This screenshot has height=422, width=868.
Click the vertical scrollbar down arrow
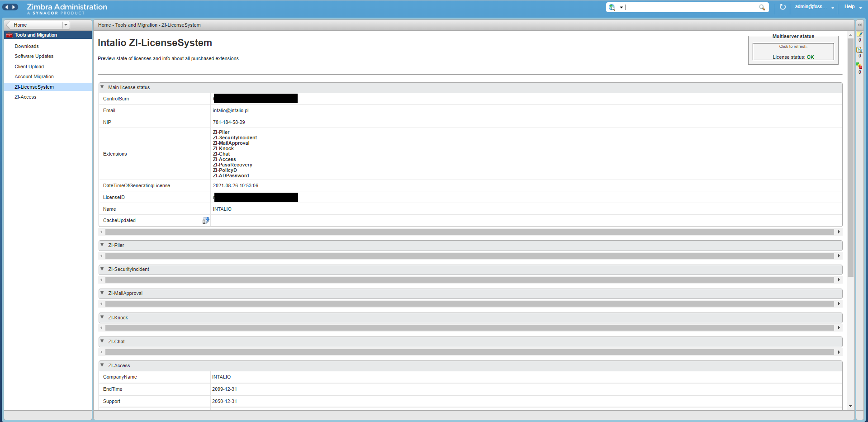[x=850, y=406]
